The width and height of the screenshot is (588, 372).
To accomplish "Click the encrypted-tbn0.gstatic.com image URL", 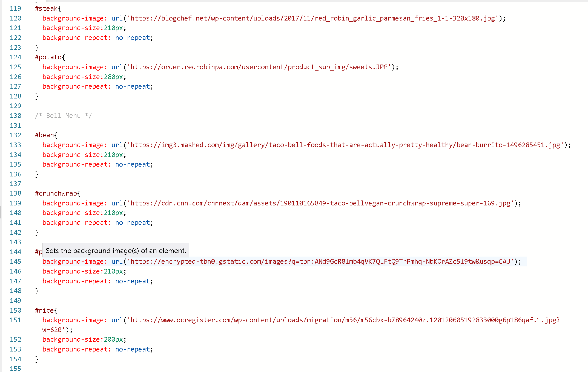I will [x=320, y=261].
